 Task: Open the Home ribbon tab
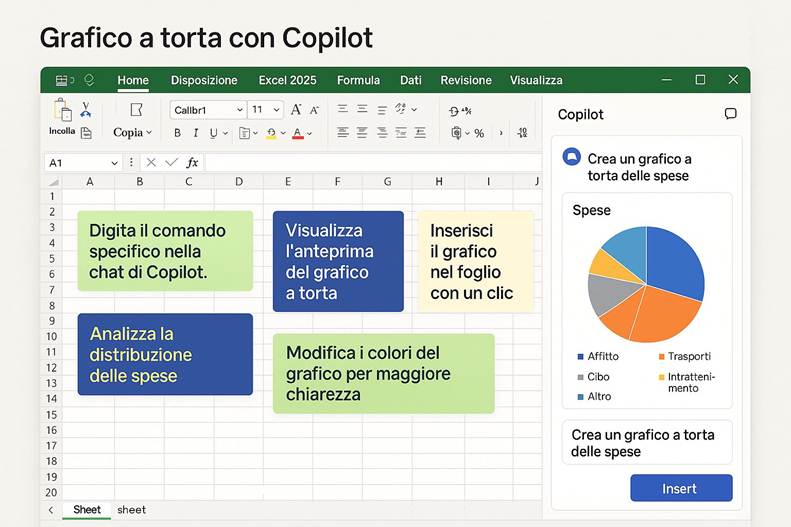(x=133, y=80)
